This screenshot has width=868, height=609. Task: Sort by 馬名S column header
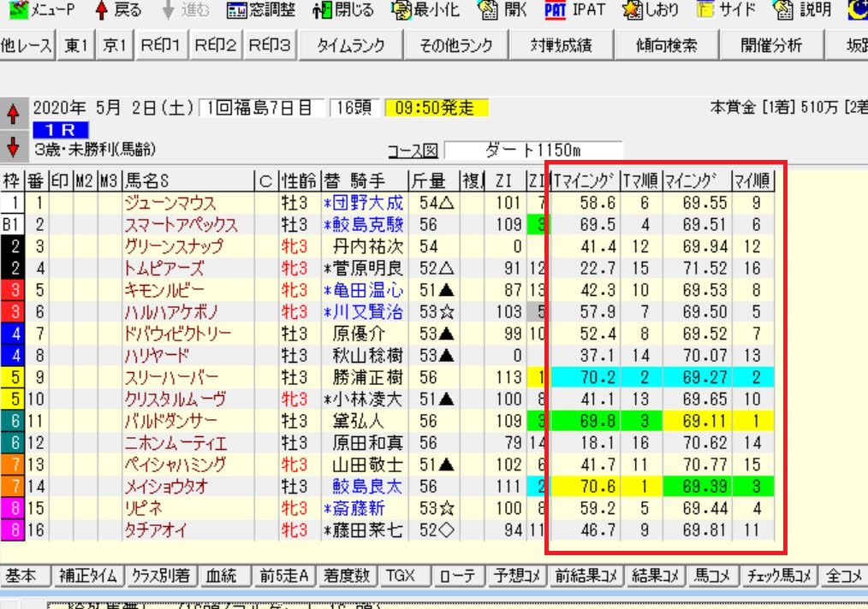pos(187,180)
